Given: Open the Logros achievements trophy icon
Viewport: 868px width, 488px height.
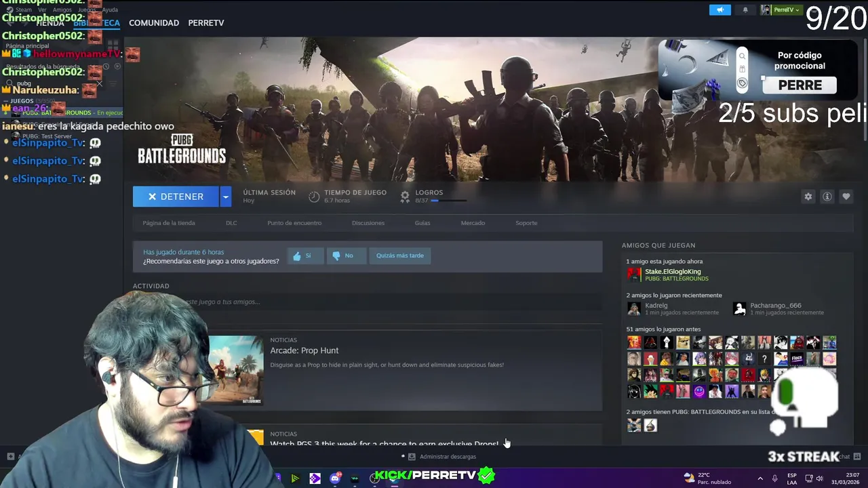Looking at the screenshot, I should [x=405, y=197].
